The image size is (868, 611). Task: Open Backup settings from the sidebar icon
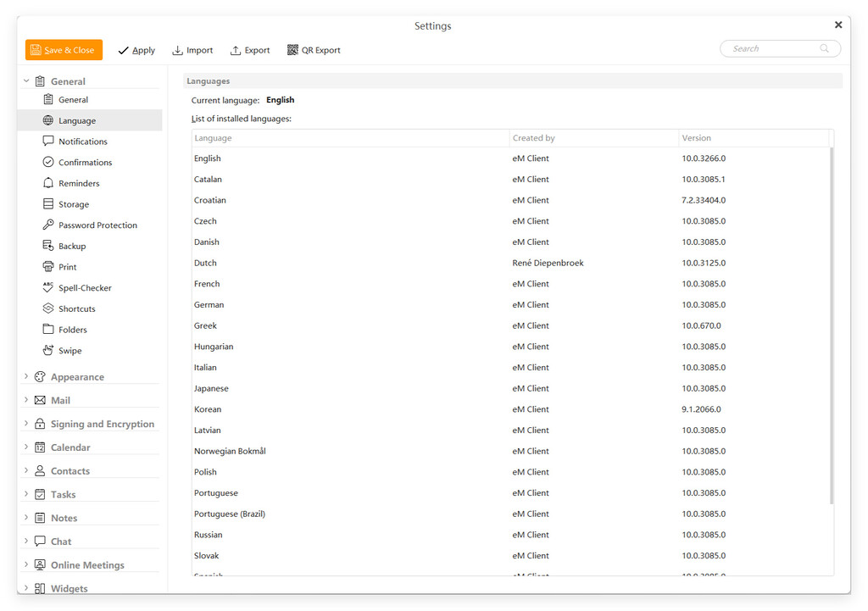pos(47,246)
